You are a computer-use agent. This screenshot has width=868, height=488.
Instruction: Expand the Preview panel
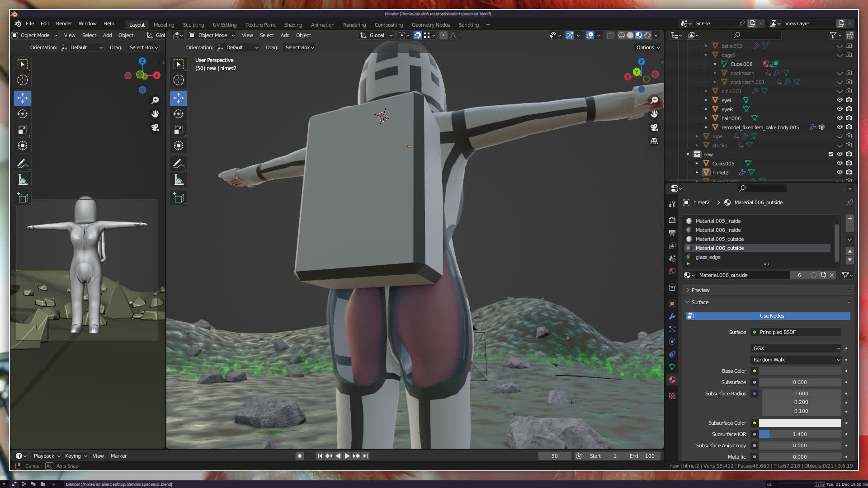coord(700,290)
